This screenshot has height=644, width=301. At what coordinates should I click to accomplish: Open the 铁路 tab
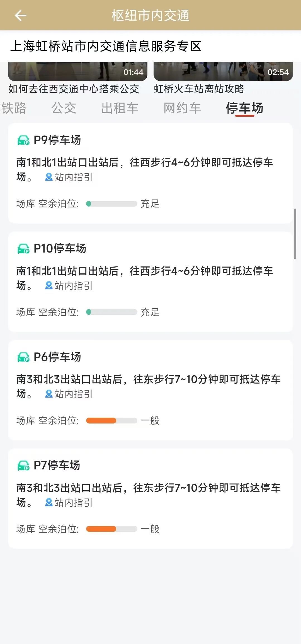pyautogui.click(x=13, y=108)
